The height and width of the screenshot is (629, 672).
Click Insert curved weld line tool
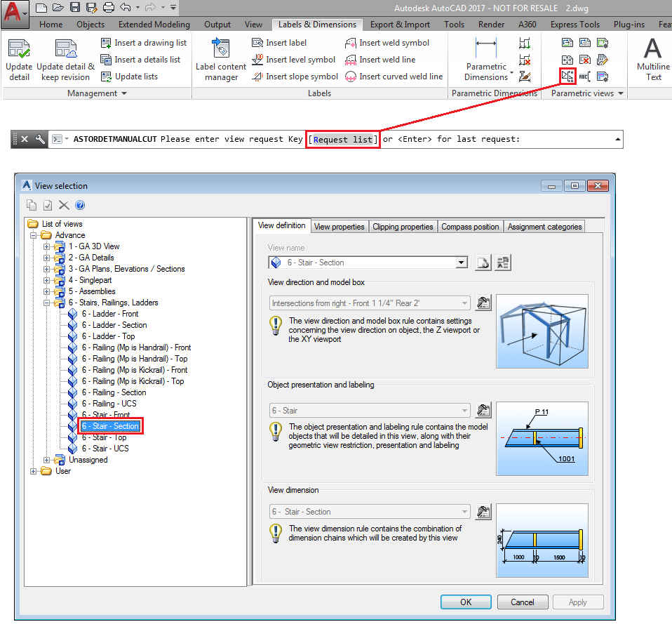click(x=394, y=77)
